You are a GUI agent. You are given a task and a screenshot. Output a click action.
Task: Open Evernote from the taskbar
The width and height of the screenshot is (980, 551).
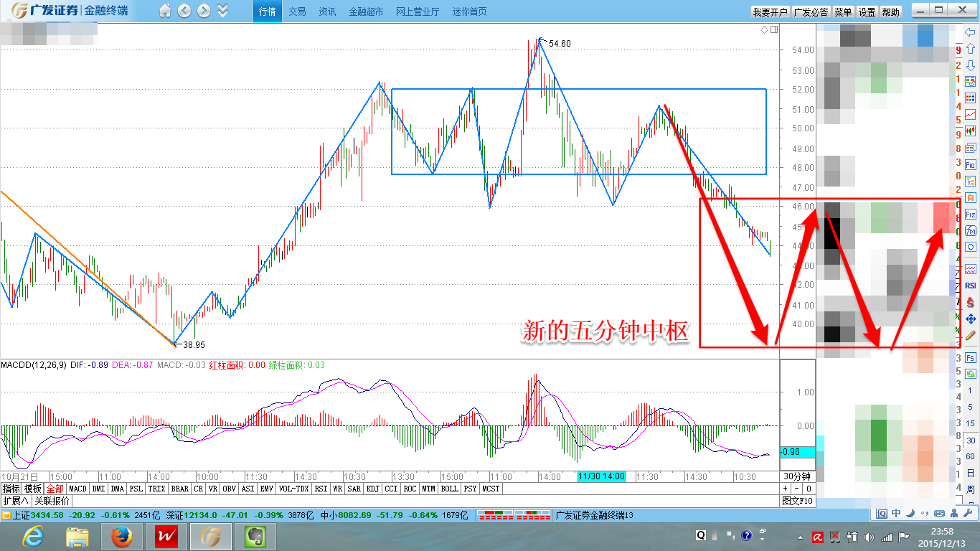(x=254, y=537)
